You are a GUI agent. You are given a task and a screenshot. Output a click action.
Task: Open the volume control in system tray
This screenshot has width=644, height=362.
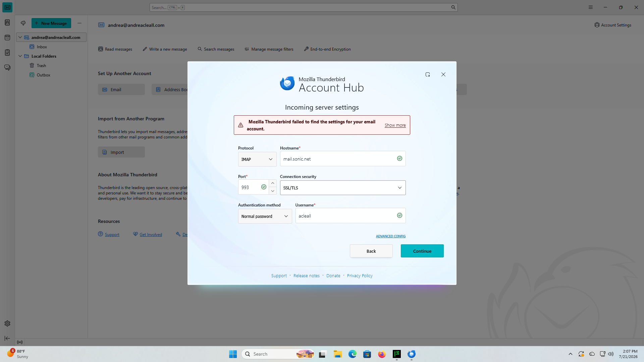click(x=611, y=354)
